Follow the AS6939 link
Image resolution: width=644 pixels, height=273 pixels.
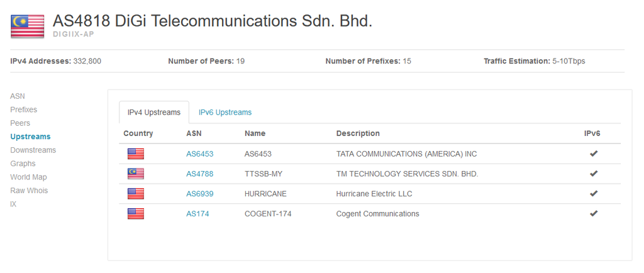coord(200,194)
